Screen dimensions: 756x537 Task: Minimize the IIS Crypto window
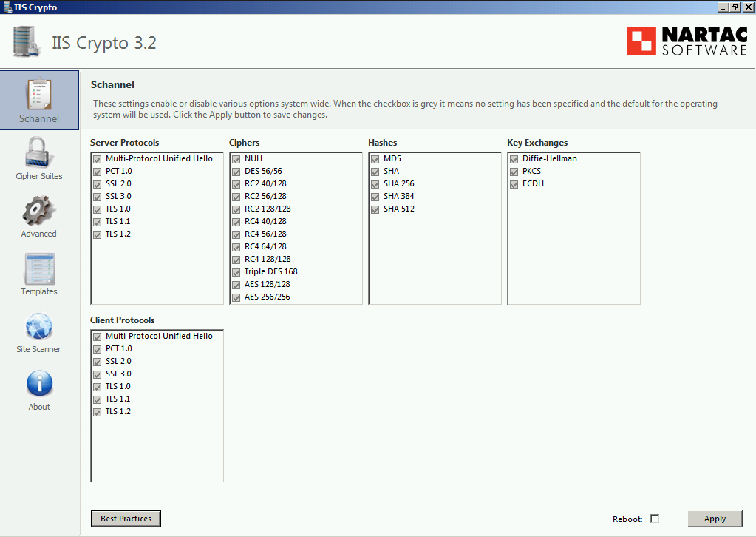723,7
